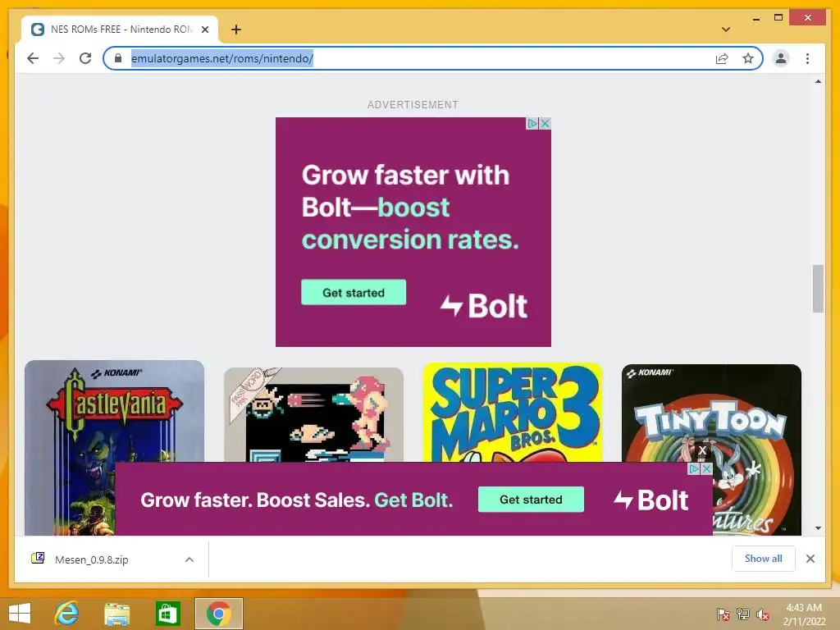The height and width of the screenshot is (630, 840).
Task: Close bottom banner ad via blue X
Action: pos(706,468)
